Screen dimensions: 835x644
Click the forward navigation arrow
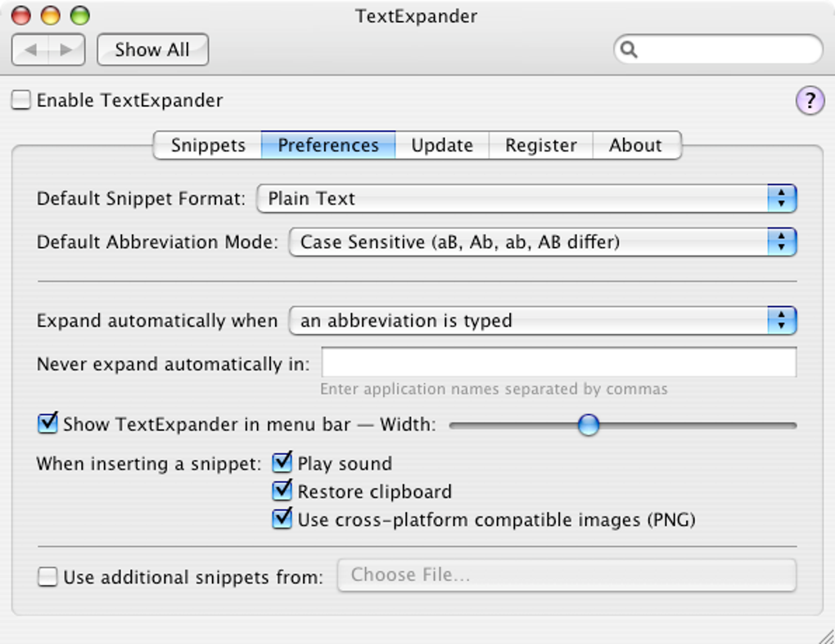67,50
